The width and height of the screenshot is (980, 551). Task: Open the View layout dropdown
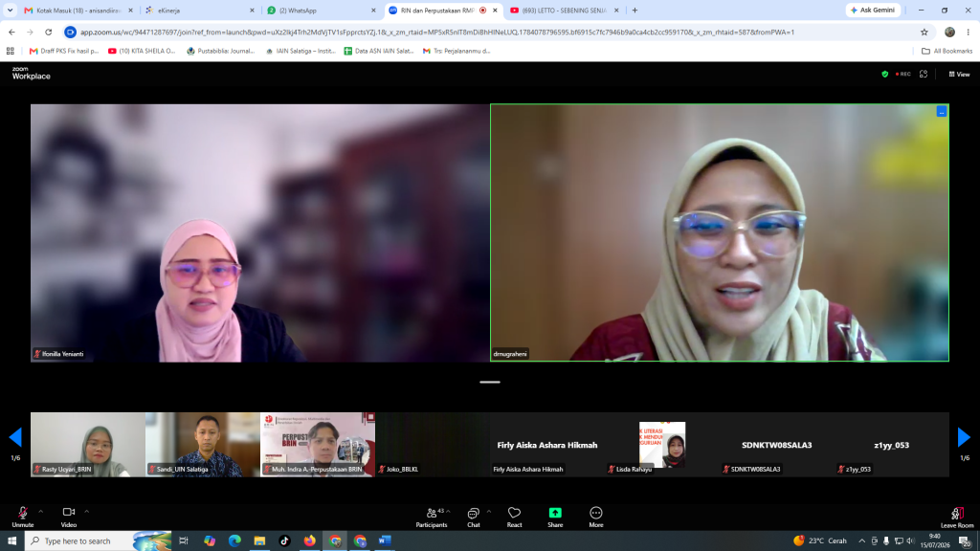959,75
